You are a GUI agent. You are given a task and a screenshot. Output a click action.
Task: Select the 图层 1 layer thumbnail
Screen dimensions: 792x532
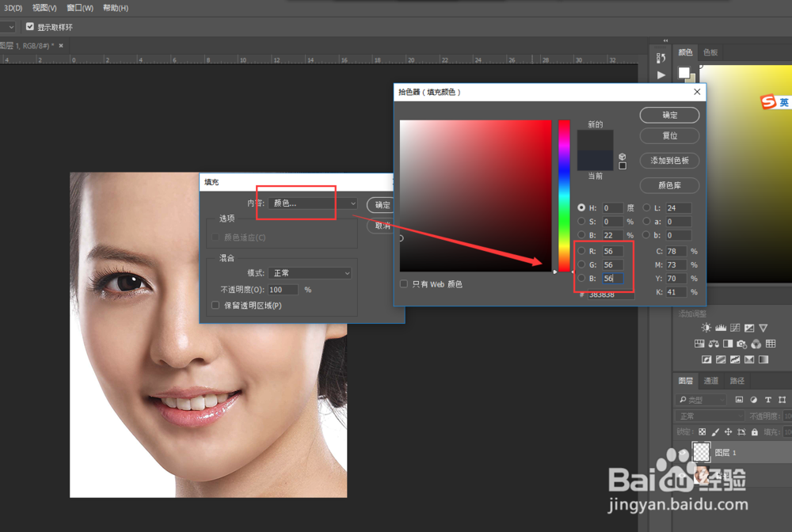(x=701, y=452)
